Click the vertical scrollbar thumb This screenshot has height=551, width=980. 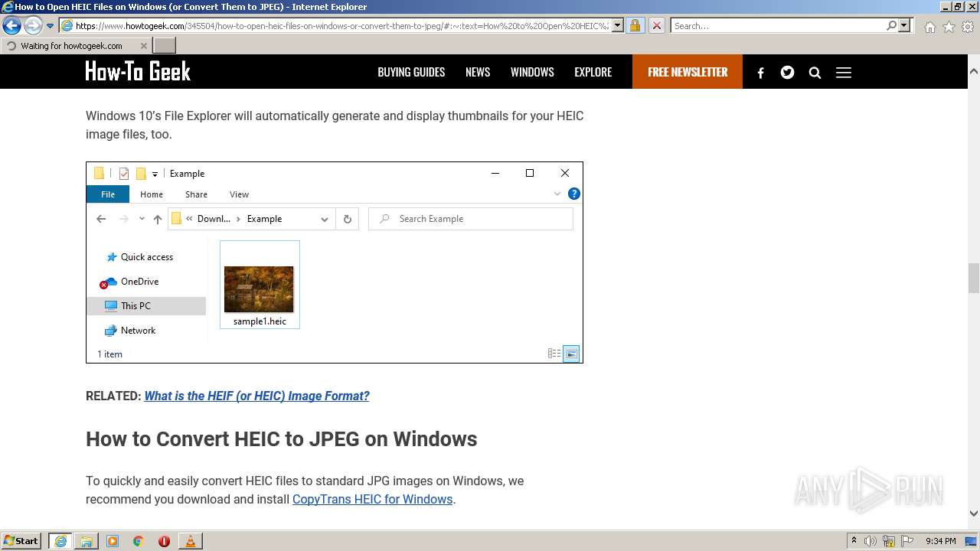(974, 278)
